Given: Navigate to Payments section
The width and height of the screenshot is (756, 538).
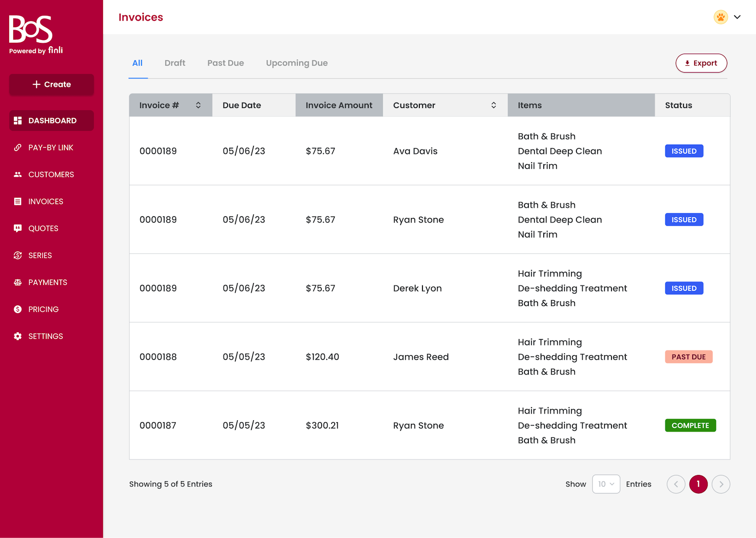Looking at the screenshot, I should click(x=48, y=282).
